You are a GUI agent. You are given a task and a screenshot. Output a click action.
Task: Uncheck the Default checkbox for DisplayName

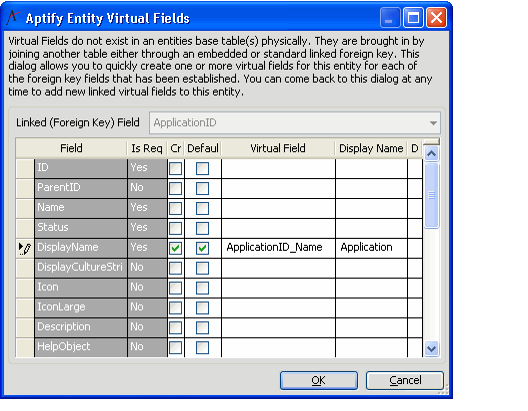coord(202,248)
